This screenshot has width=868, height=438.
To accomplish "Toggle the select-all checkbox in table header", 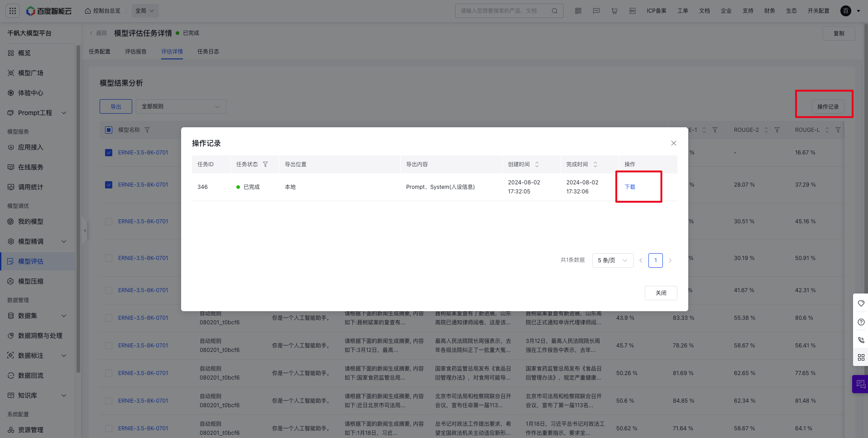I will pos(109,130).
